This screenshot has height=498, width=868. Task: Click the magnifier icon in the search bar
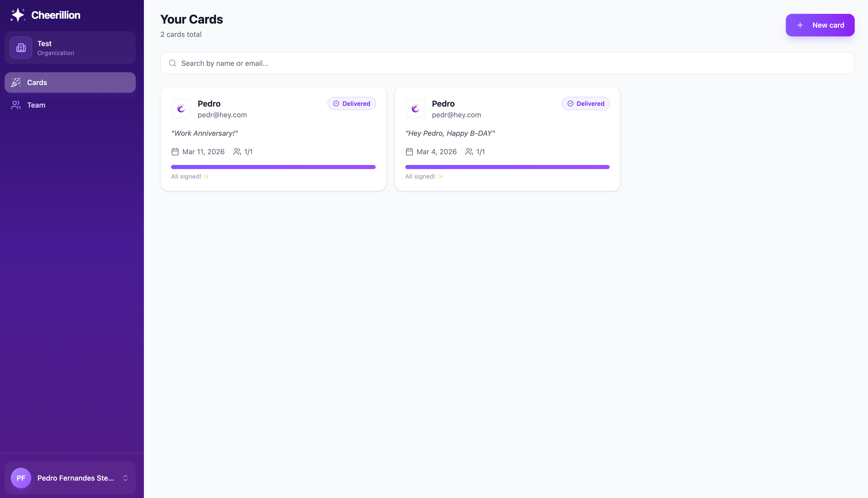[173, 63]
